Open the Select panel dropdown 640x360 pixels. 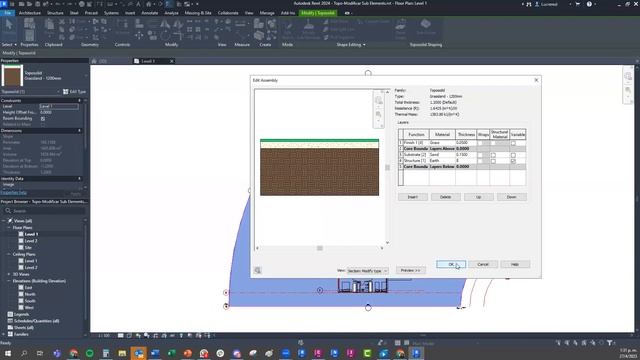click(9, 44)
